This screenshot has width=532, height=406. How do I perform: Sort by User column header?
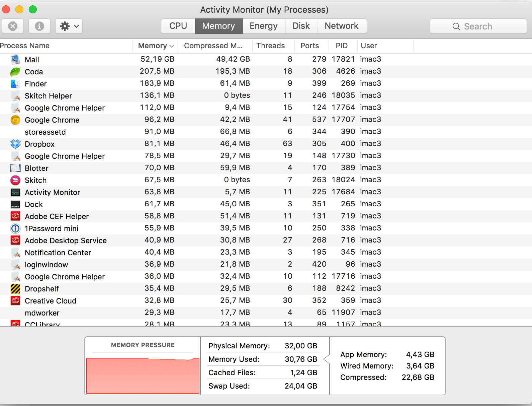[x=385, y=46]
